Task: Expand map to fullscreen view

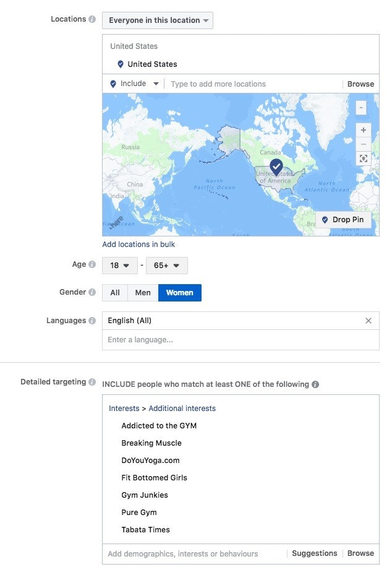Action: coord(363,158)
